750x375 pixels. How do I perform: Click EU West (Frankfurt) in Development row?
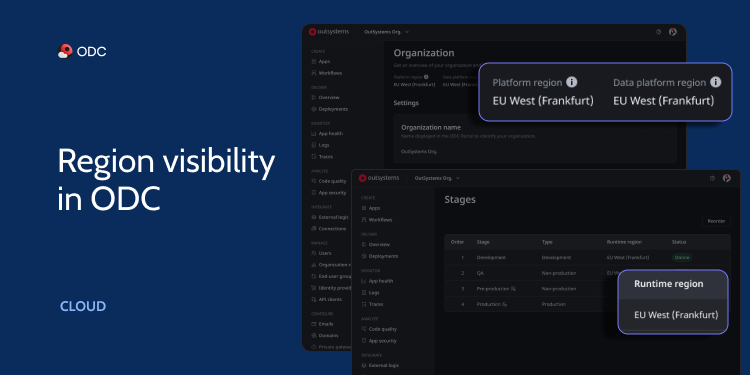click(x=628, y=257)
